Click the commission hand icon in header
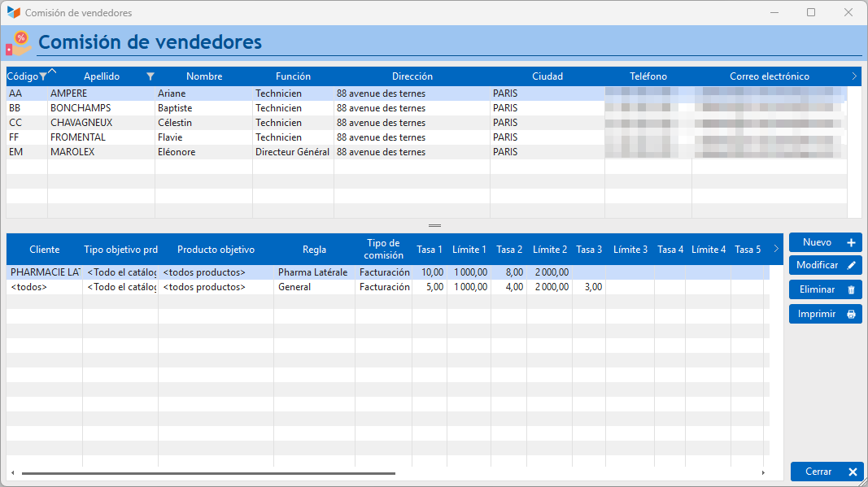This screenshot has height=487, width=868. click(19, 43)
